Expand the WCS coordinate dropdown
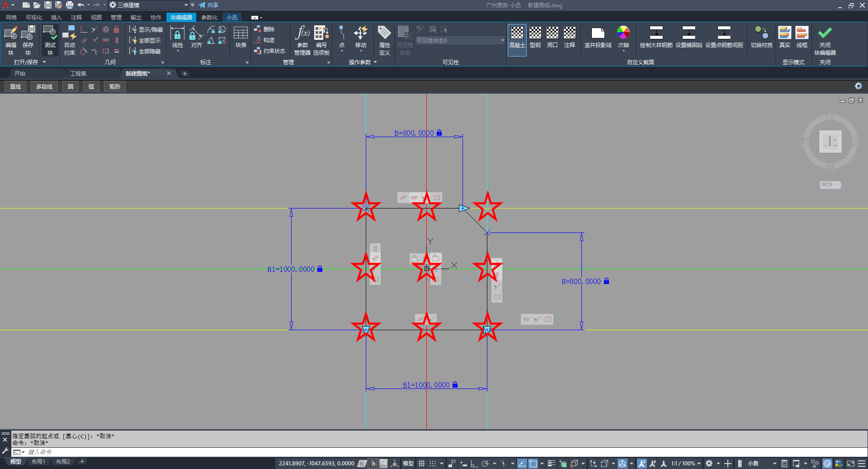This screenshot has width=868, height=469. click(x=830, y=185)
